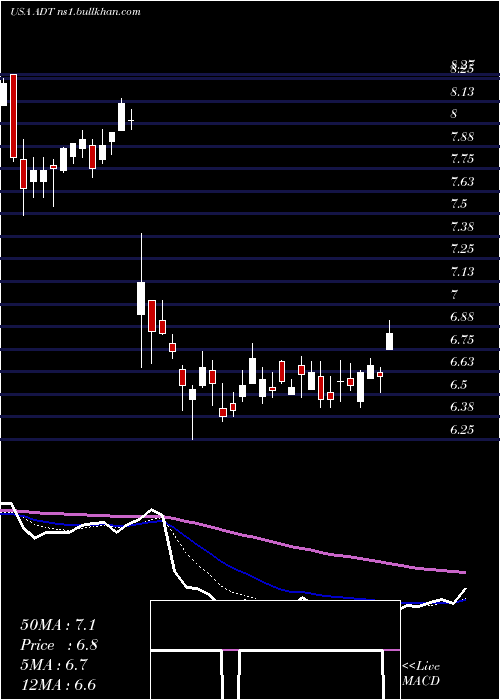Click the 6.25 price axis label

click(x=462, y=429)
